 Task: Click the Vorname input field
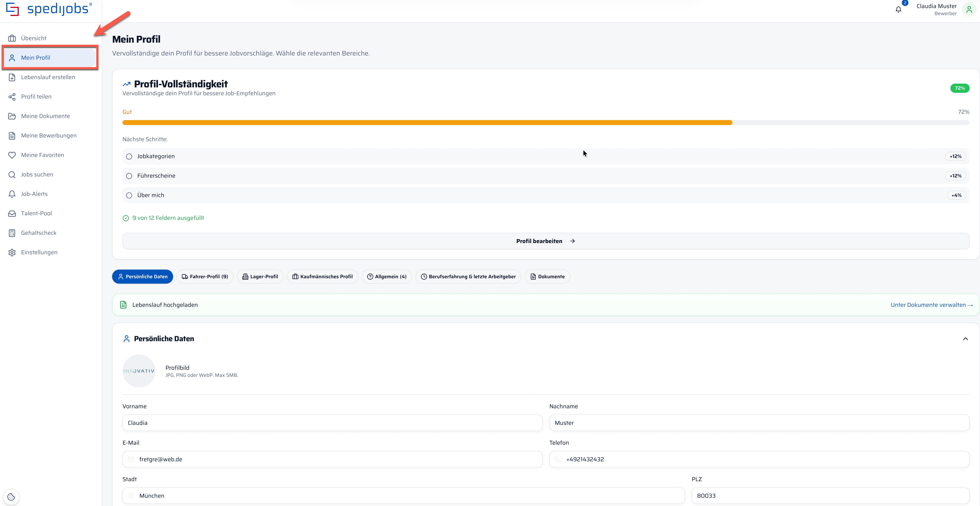[332, 423]
